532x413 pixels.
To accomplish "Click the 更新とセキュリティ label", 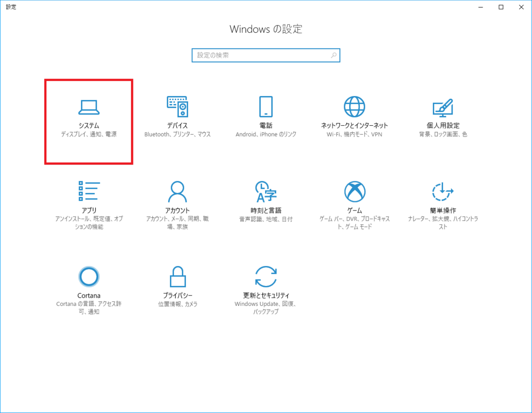I will (x=266, y=296).
